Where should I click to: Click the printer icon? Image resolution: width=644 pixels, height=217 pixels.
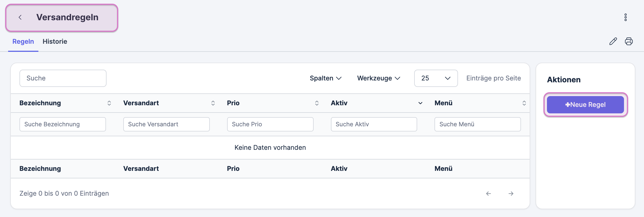tap(629, 41)
